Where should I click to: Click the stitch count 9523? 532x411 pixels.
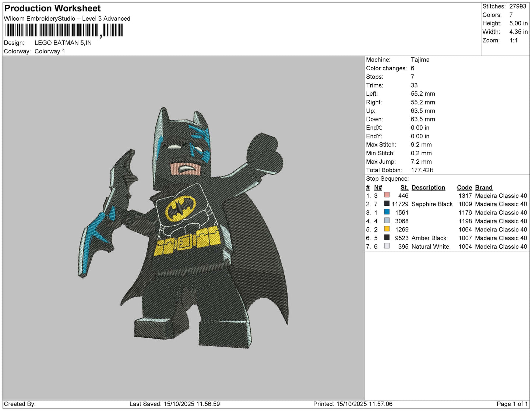pyautogui.click(x=402, y=238)
